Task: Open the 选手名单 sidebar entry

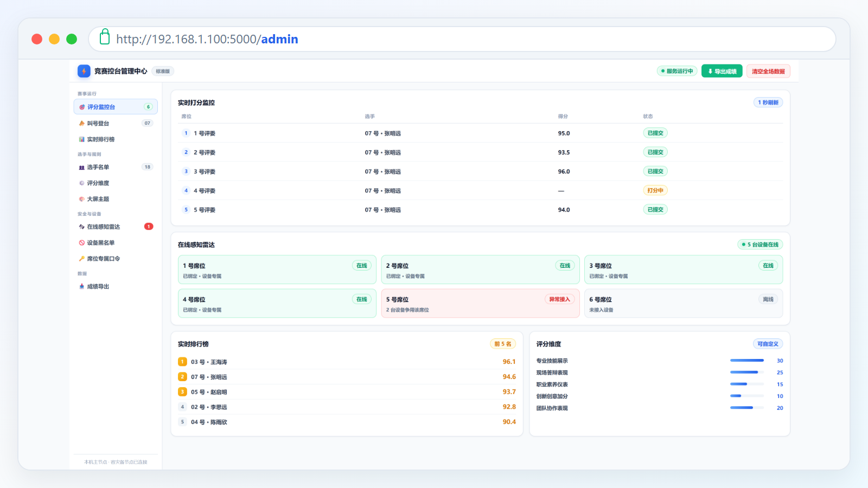Action: [x=116, y=167]
